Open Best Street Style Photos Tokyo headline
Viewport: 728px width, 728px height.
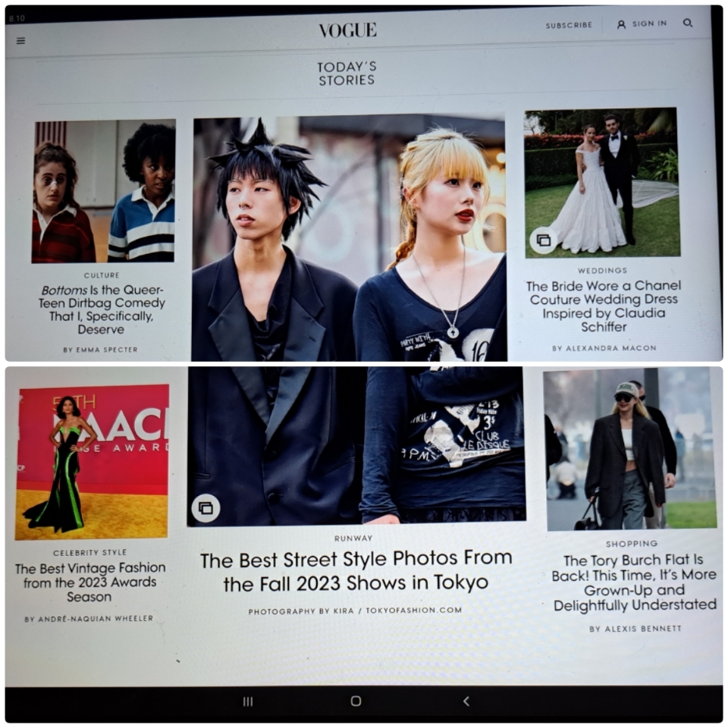(356, 572)
